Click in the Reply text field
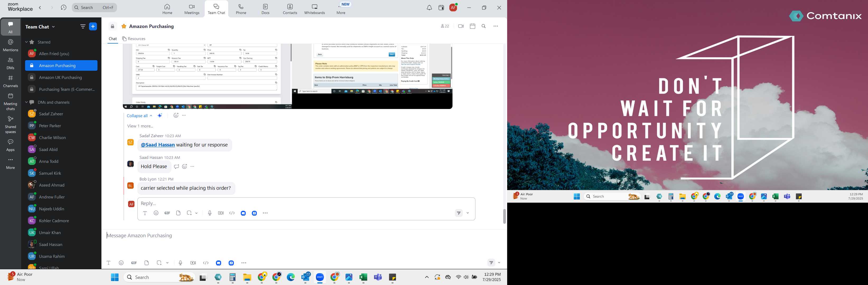Image resolution: width=868 pixels, height=285 pixels. pos(306,203)
